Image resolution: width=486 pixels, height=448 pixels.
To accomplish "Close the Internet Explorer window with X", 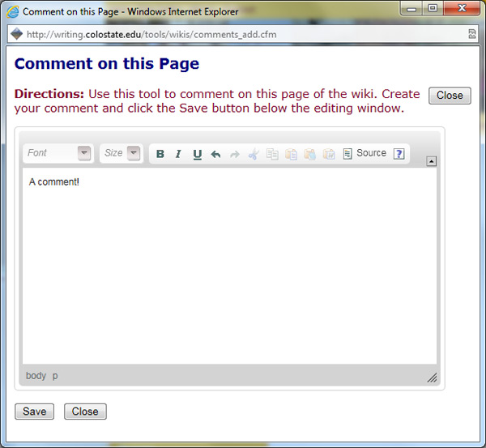I will click(x=462, y=8).
